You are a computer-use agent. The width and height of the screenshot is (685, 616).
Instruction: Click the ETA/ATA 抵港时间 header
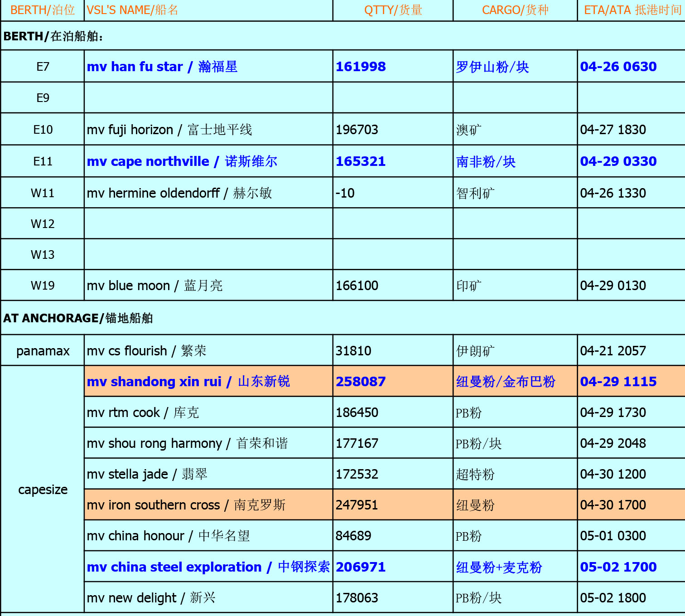(x=632, y=10)
